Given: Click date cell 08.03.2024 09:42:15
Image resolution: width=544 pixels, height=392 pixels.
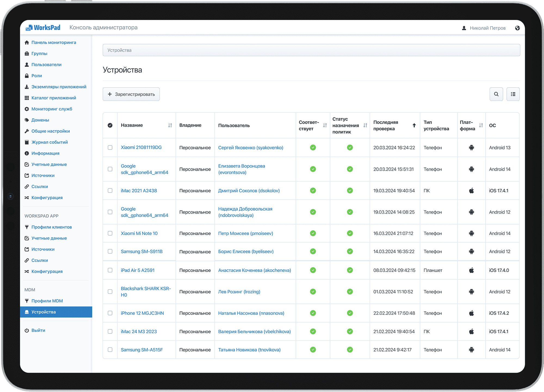Looking at the screenshot, I should [394, 270].
